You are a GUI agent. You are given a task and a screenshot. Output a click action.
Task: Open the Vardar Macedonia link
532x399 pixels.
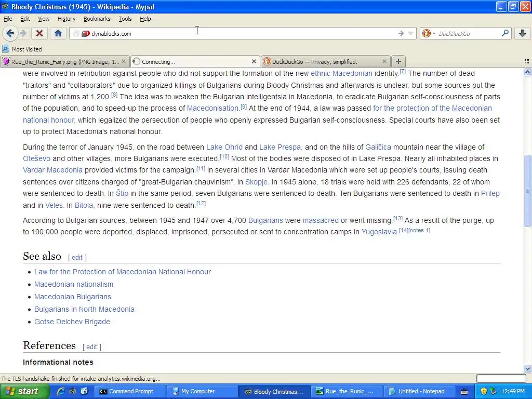(52, 170)
